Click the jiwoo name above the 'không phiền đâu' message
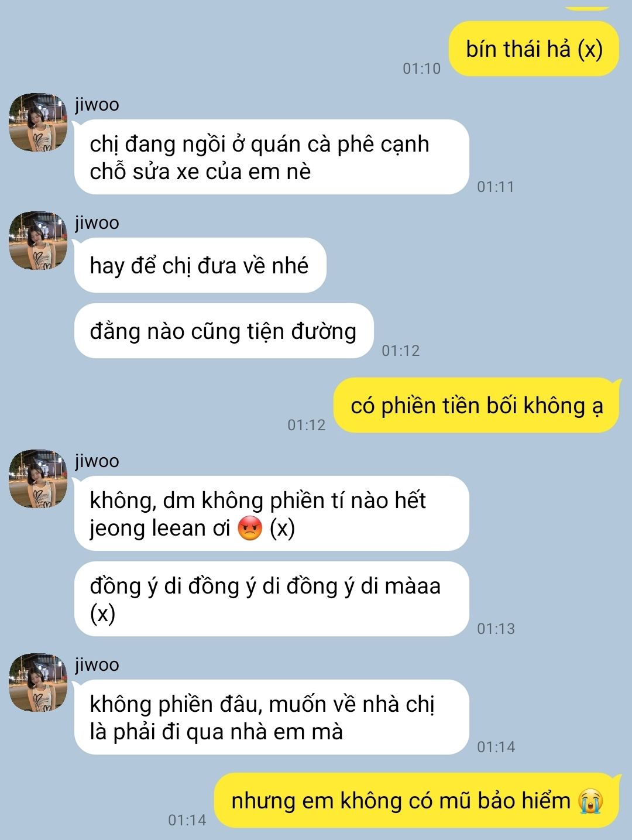The width and height of the screenshot is (632, 840). point(97,665)
